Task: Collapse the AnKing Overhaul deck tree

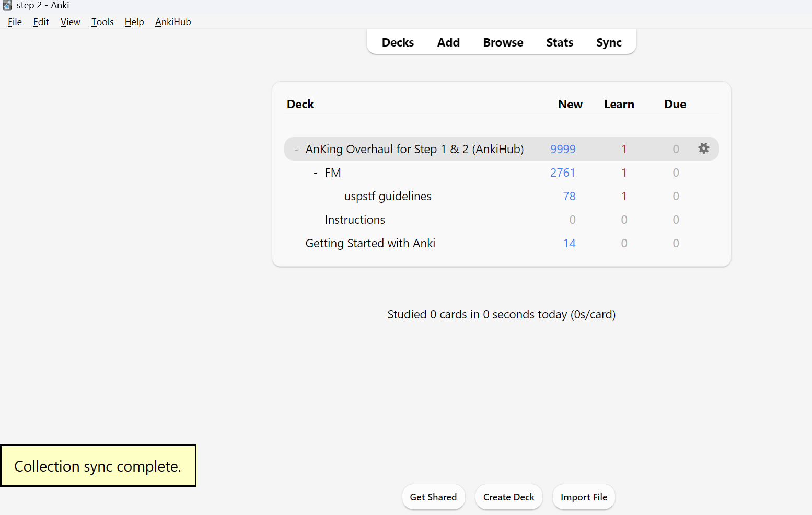Action: [296, 150]
